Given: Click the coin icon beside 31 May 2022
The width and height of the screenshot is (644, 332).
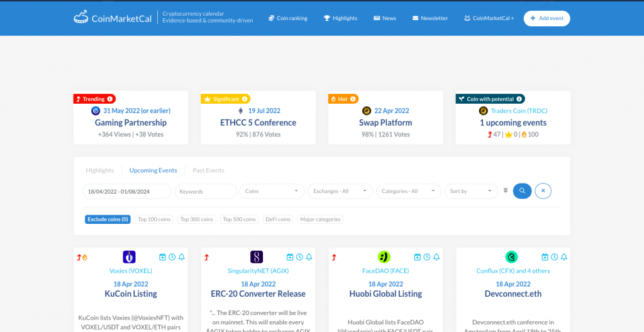Looking at the screenshot, I should 96,111.
